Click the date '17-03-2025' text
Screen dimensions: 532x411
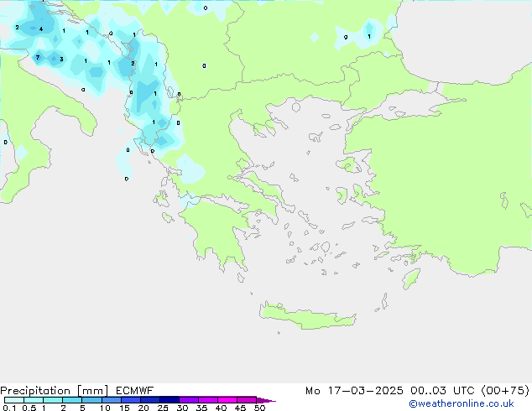tap(365, 391)
